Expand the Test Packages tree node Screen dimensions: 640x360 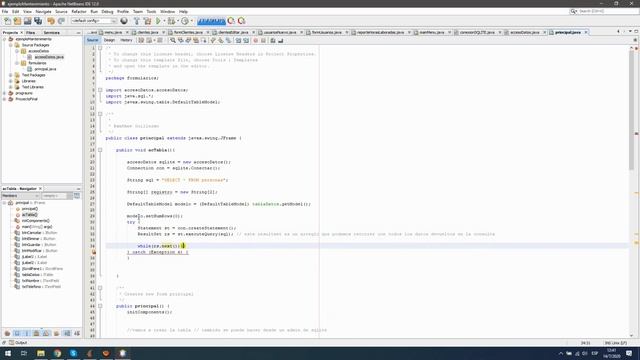pos(11,75)
